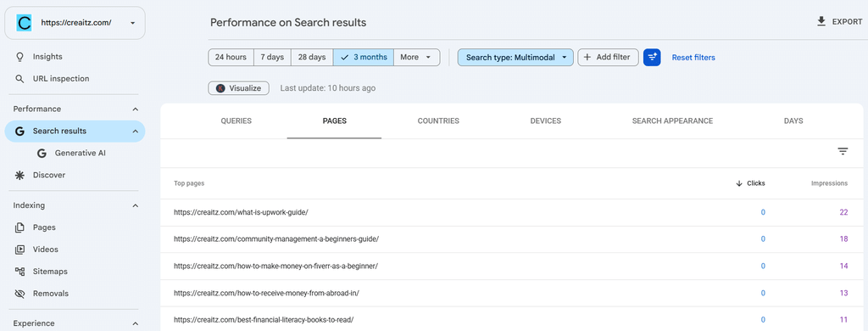
Task: Open the Discover report via asterisk icon
Action: click(x=20, y=175)
